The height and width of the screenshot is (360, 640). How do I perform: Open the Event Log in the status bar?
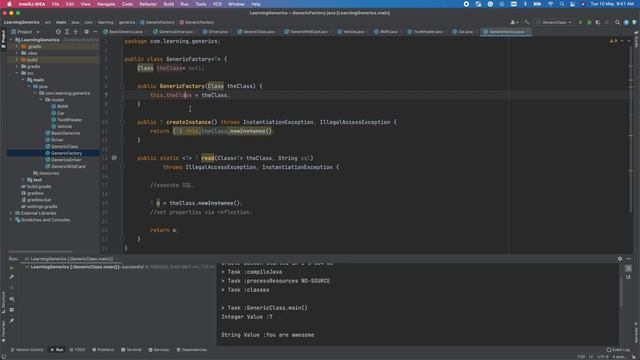point(618,350)
